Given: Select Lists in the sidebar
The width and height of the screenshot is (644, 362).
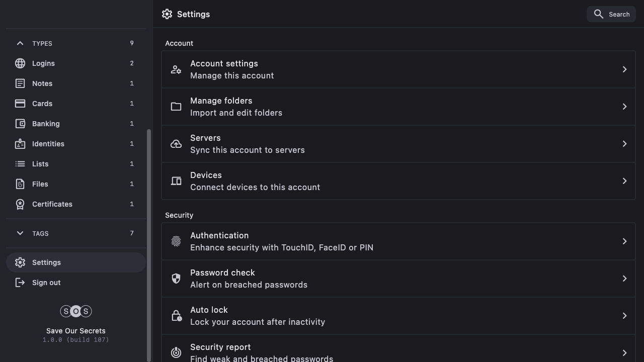Looking at the screenshot, I should (x=40, y=164).
